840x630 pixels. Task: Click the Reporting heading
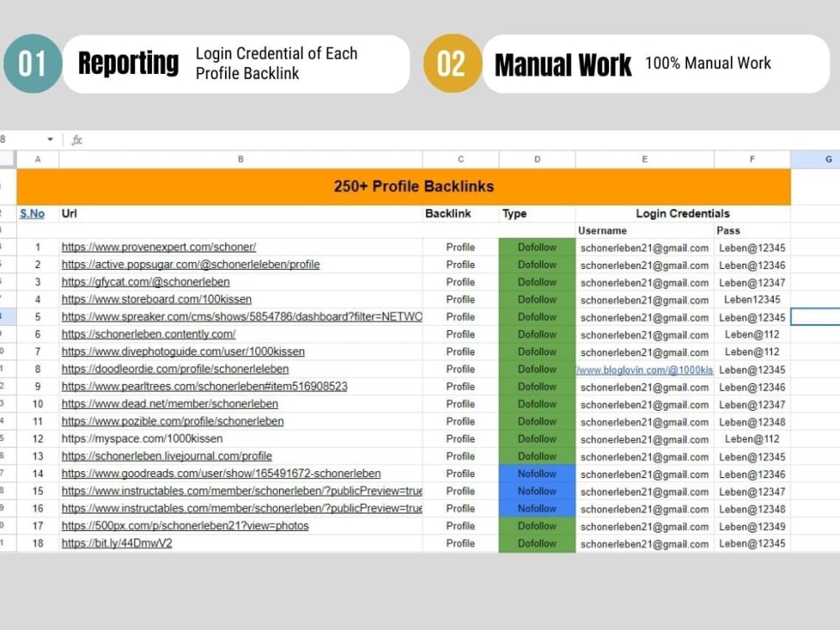pos(128,63)
